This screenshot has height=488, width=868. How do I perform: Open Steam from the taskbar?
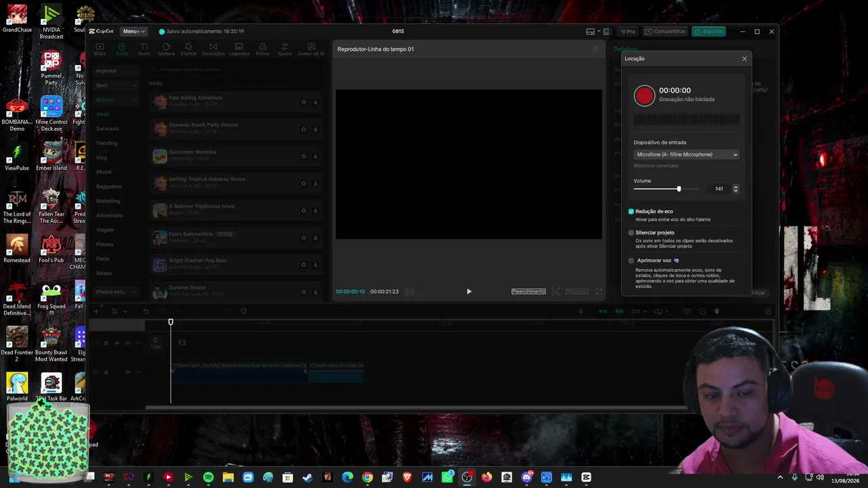(307, 477)
